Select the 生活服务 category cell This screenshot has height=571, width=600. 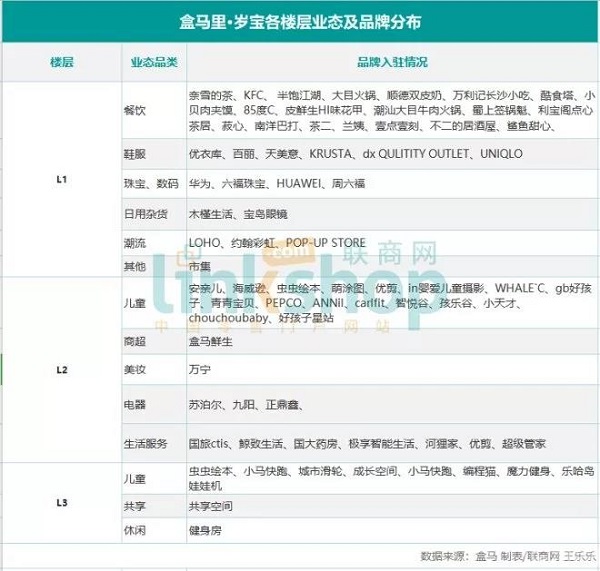[154, 444]
